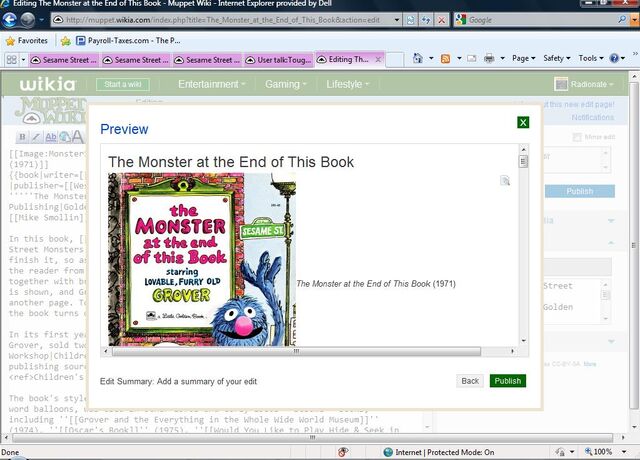This screenshot has width=640, height=460.
Task: Click the Muppet Wiki logo
Action: point(50,110)
